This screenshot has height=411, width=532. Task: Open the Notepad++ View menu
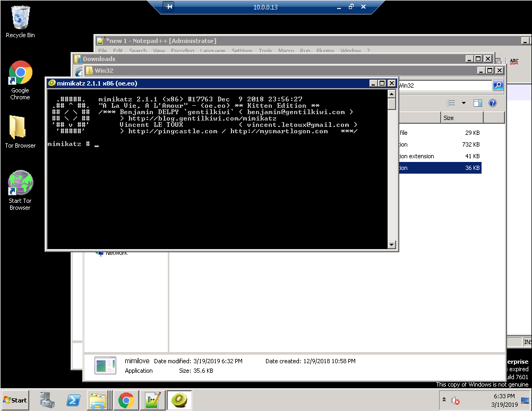coord(159,51)
